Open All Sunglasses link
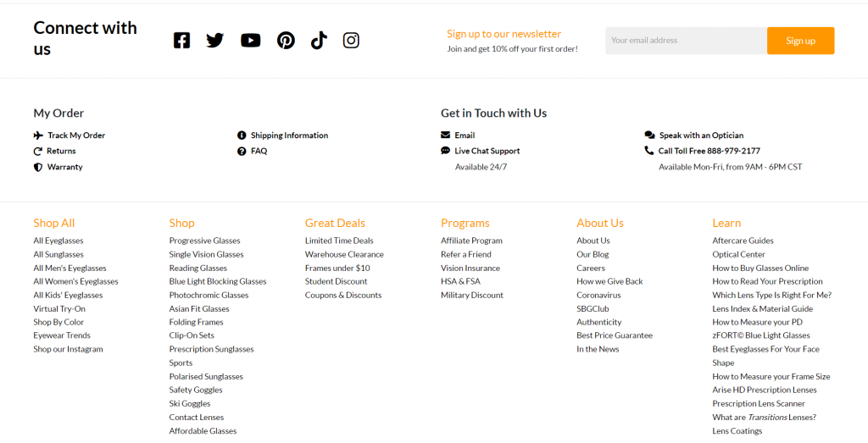This screenshot has width=868, height=443. click(x=58, y=254)
